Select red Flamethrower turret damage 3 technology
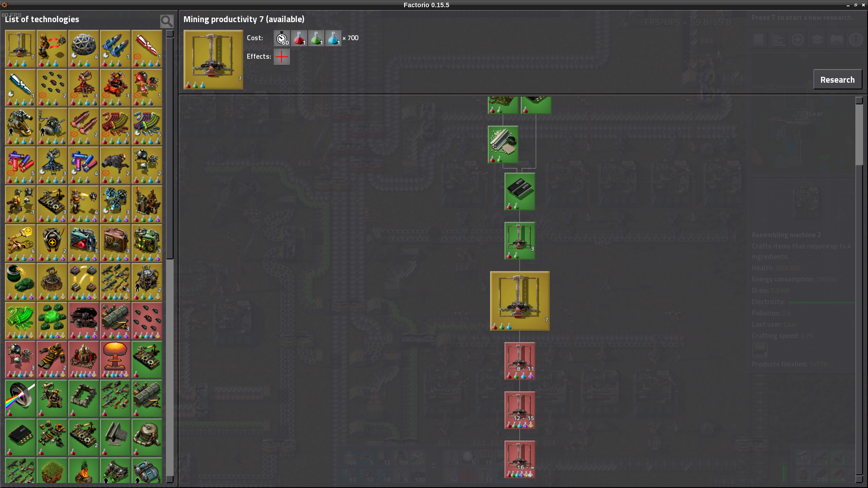868x488 pixels. pyautogui.click(x=115, y=88)
